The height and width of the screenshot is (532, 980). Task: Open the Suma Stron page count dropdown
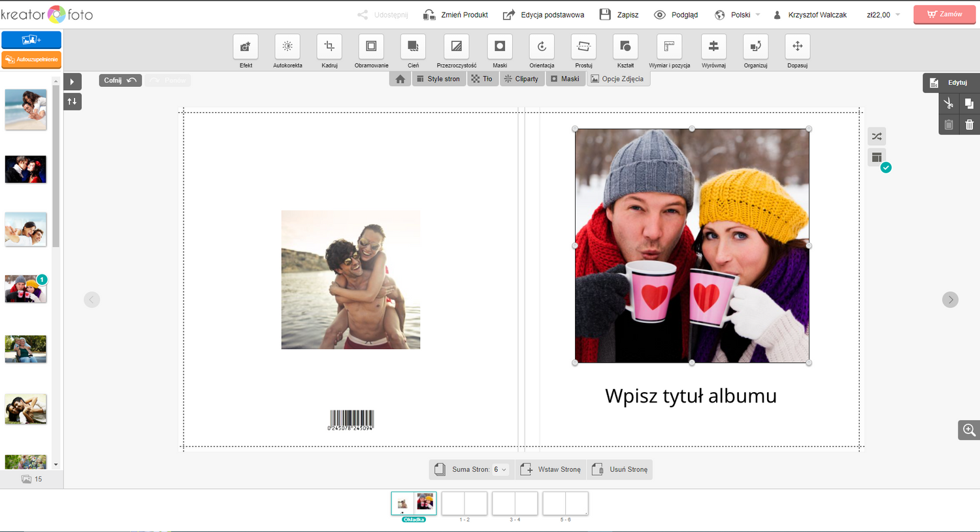click(x=500, y=469)
